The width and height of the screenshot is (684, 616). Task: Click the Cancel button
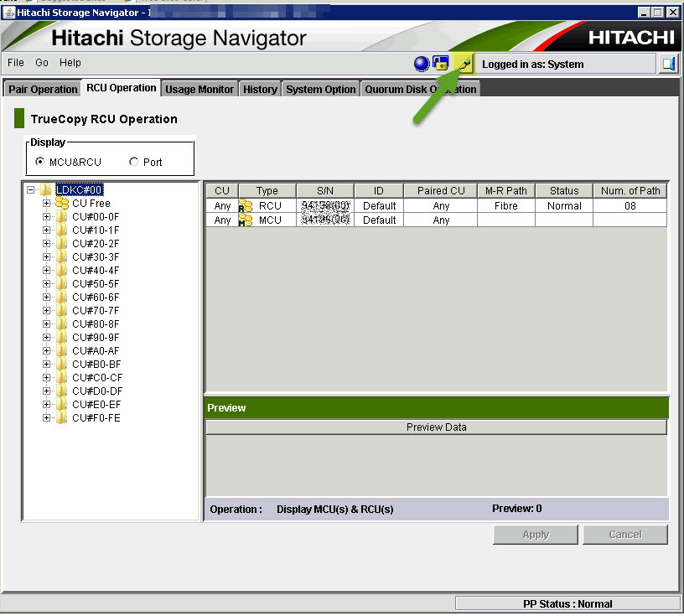coord(625,535)
